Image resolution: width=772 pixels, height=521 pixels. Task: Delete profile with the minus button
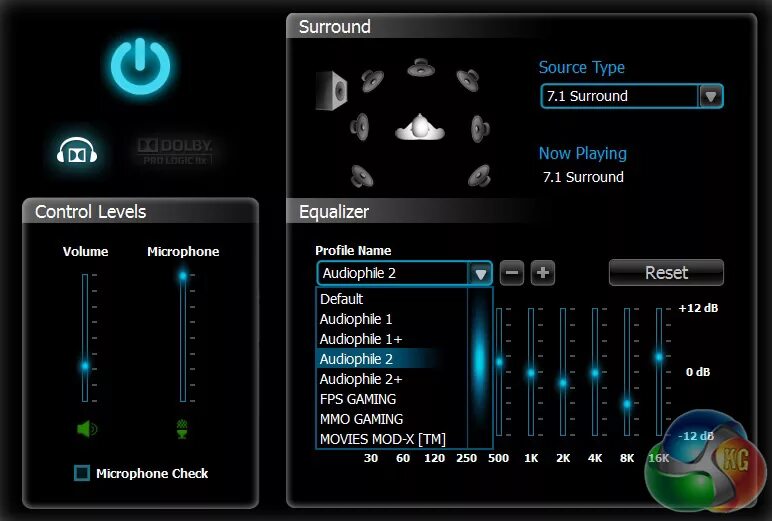click(512, 273)
